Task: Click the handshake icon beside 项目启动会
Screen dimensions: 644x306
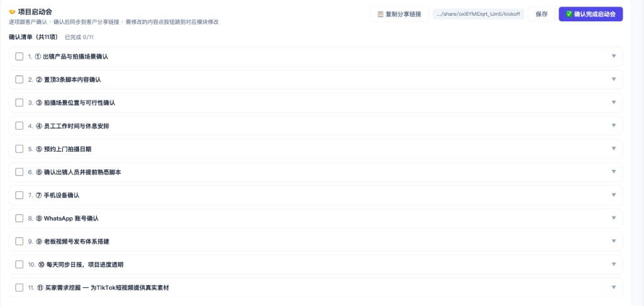Action: coord(13,12)
